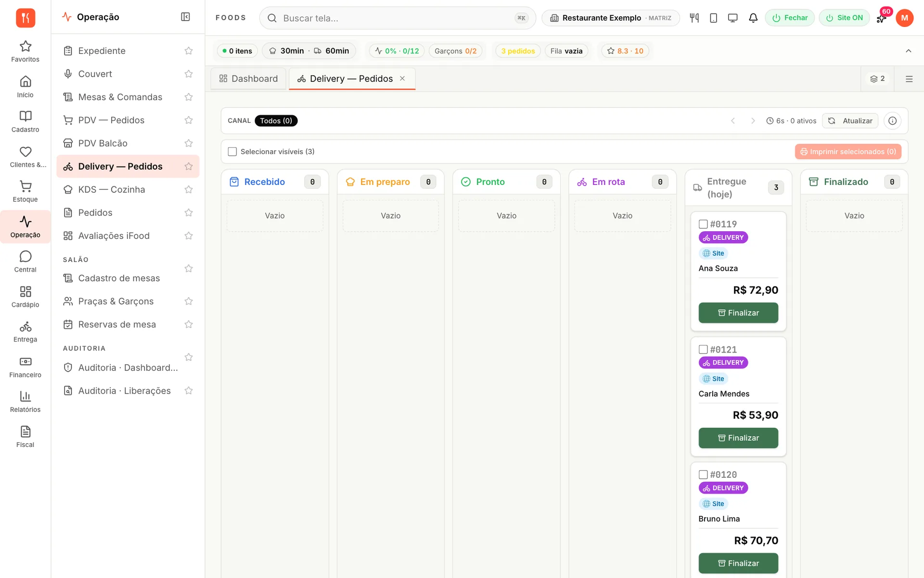Click the fork and knife header icon
Viewport: 924px width, 578px height.
694,18
